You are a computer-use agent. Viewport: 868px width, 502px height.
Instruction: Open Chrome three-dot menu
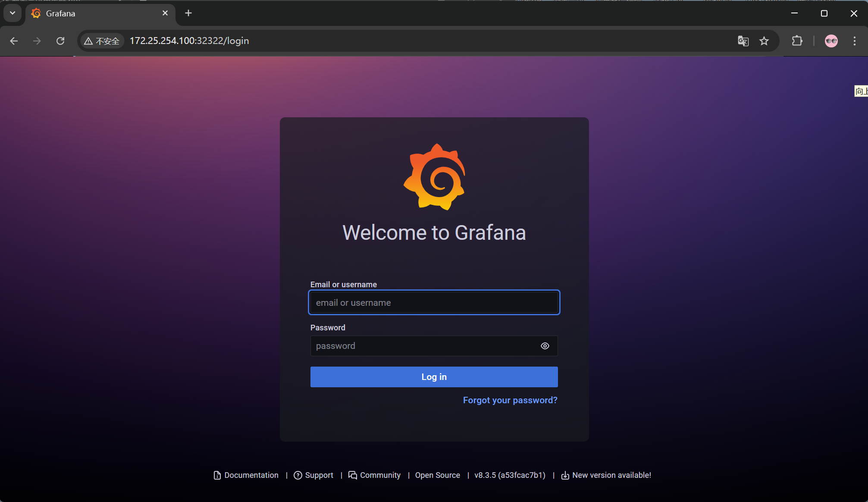854,41
